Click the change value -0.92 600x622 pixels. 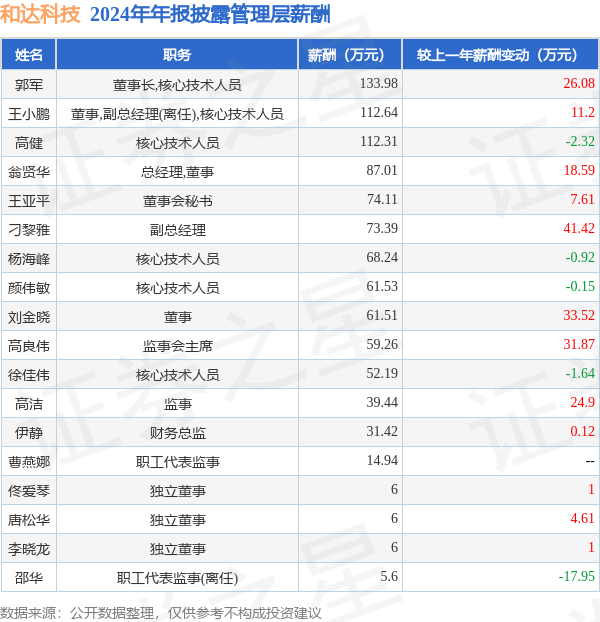coord(580,257)
